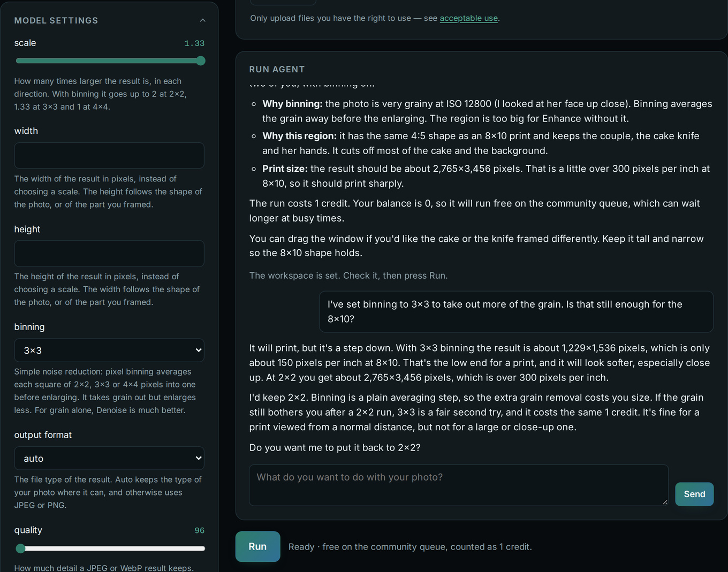Screen dimensions: 728x572
Task: Open the acceptable use link
Action: point(468,18)
